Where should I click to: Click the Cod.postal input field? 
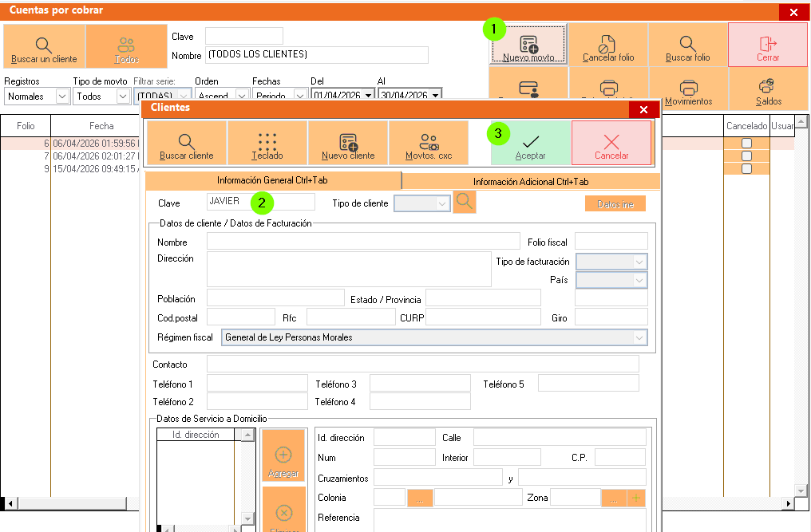pos(240,317)
